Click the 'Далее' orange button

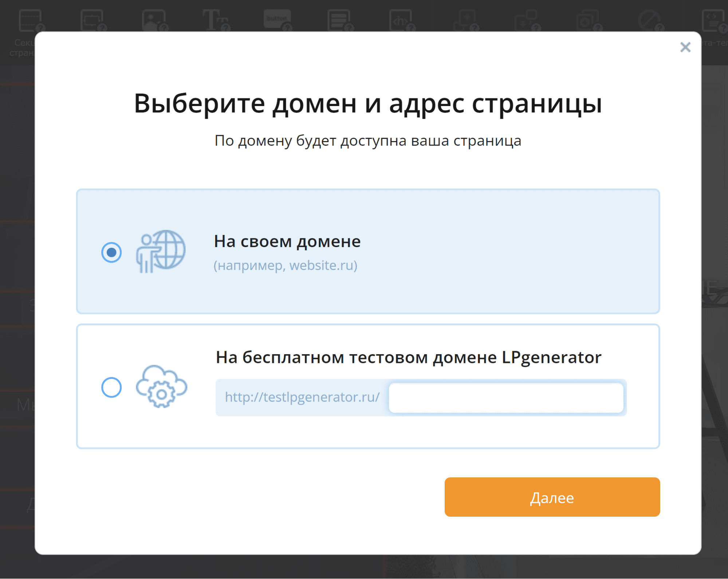click(x=552, y=497)
